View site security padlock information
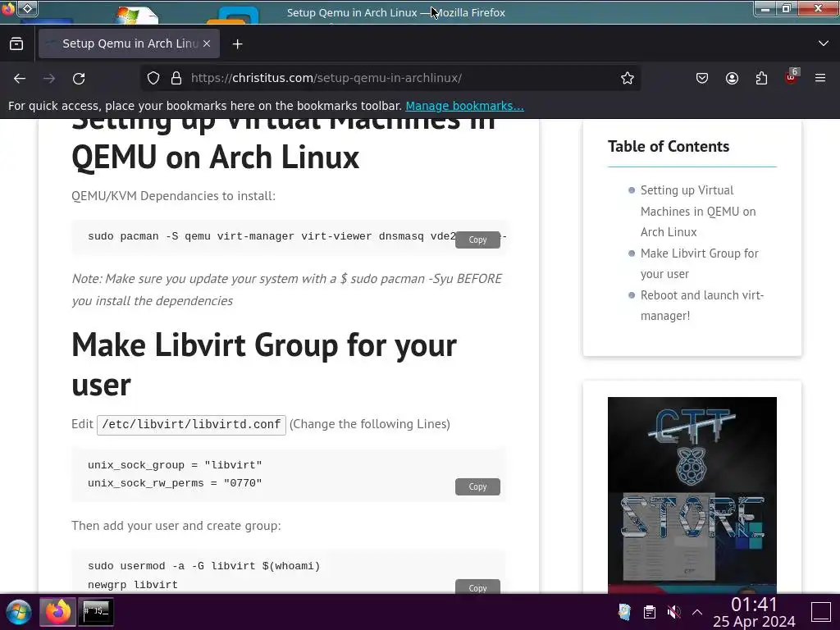The image size is (840, 630). pyautogui.click(x=176, y=78)
